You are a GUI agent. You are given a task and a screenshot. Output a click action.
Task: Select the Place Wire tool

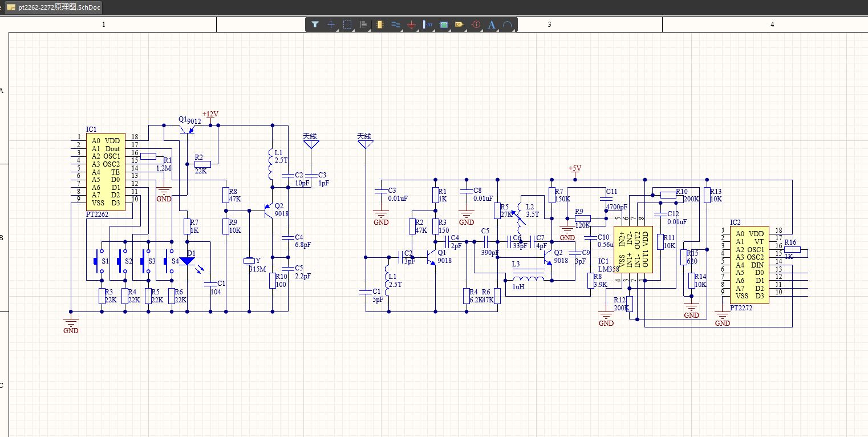tap(396, 25)
